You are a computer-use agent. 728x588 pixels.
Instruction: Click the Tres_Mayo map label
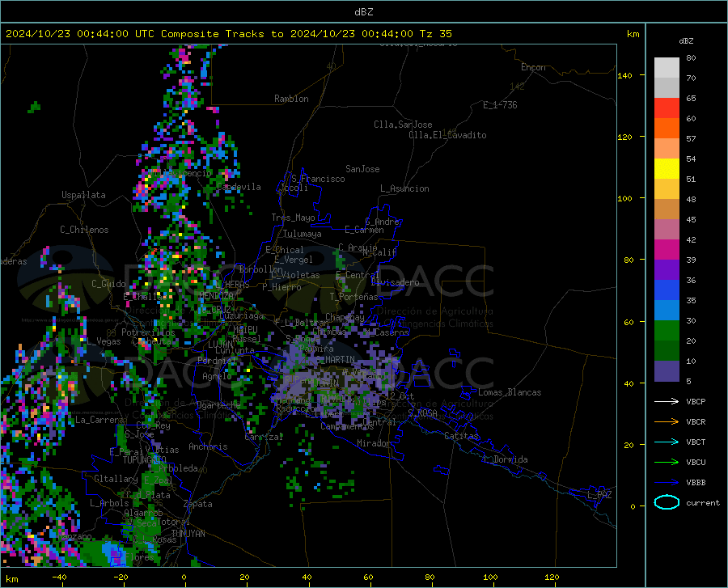293,218
